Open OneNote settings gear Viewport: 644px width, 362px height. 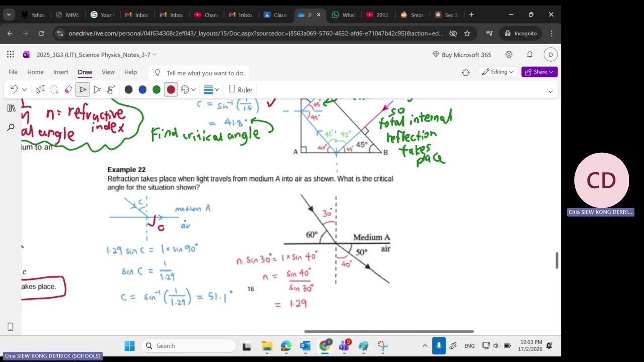[x=509, y=54]
